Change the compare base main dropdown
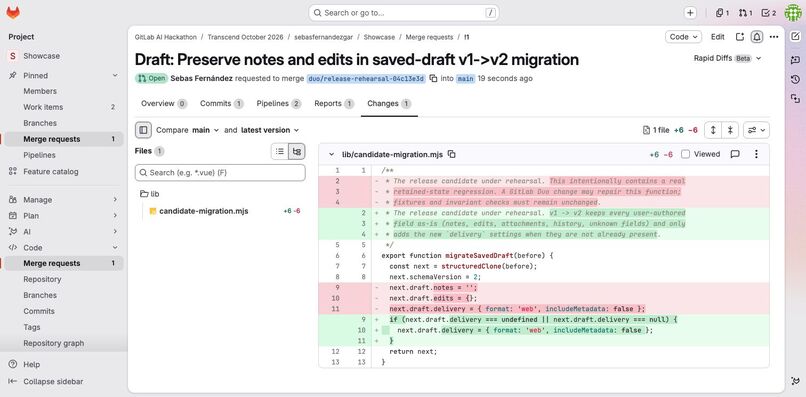This screenshot has width=806, height=397. (x=206, y=130)
